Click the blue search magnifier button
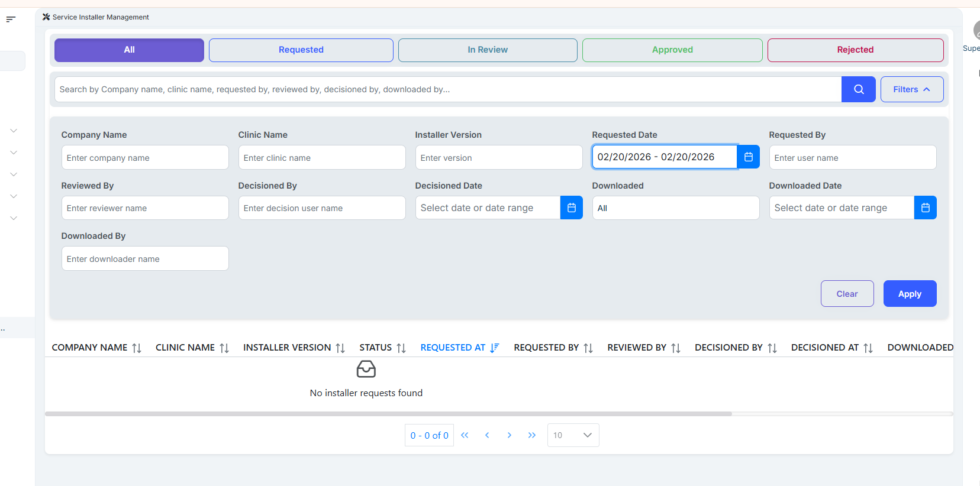The width and height of the screenshot is (980, 486). coord(858,89)
